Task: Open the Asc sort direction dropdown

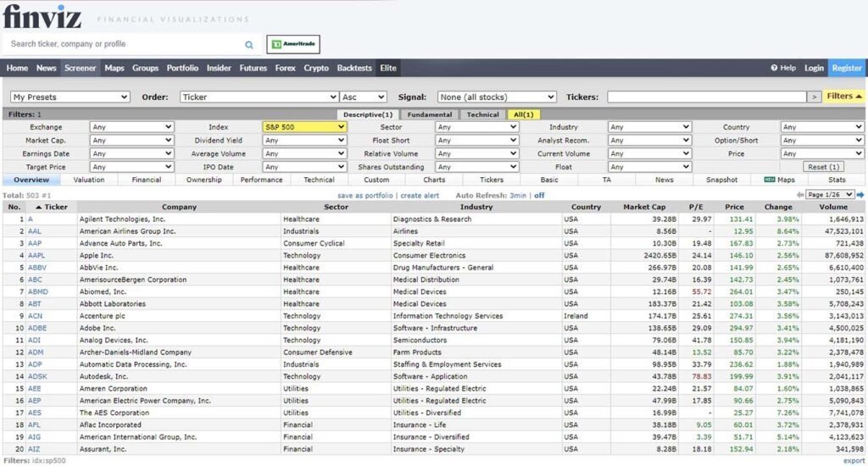Action: [363, 97]
